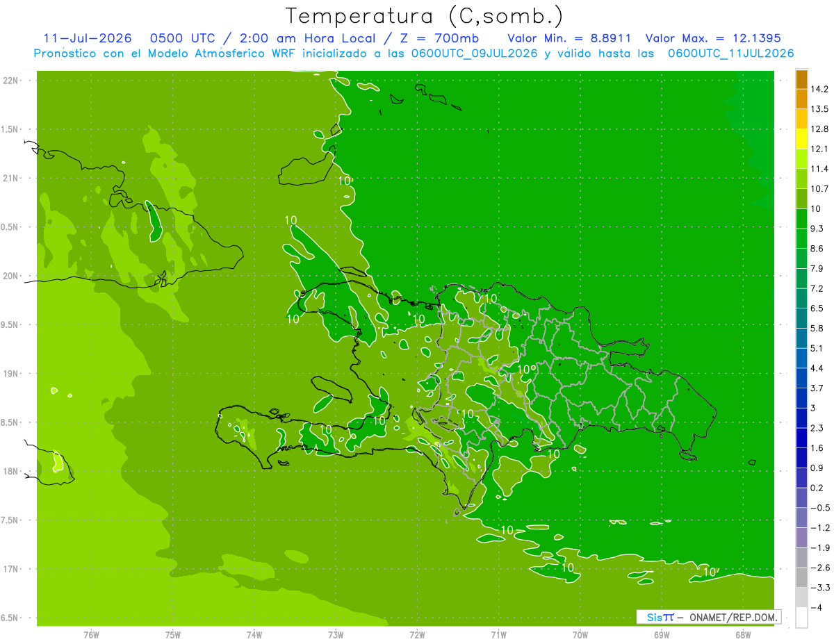Click color scale value '11.4'

point(819,169)
